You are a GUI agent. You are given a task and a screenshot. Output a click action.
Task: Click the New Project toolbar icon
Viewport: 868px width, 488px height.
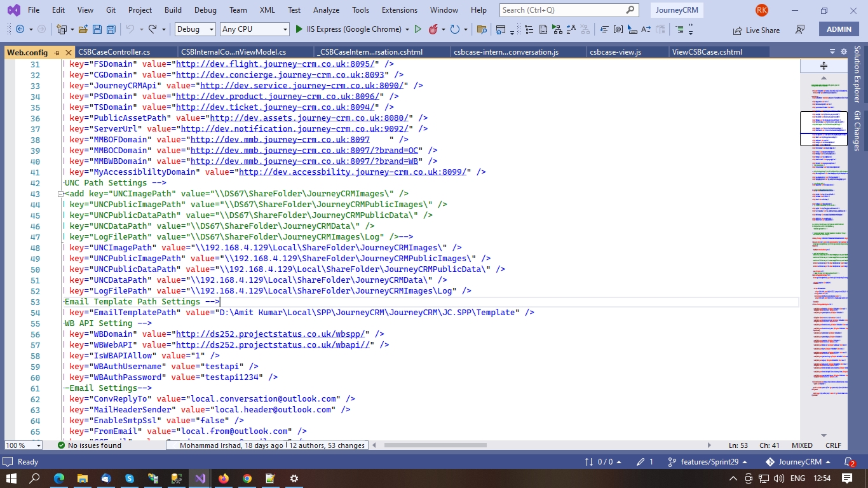click(61, 29)
